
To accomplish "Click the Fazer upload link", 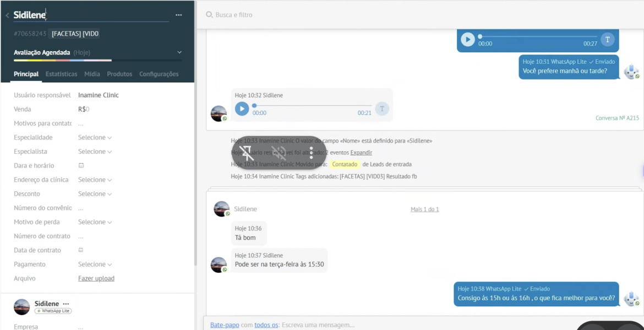I will (96, 279).
